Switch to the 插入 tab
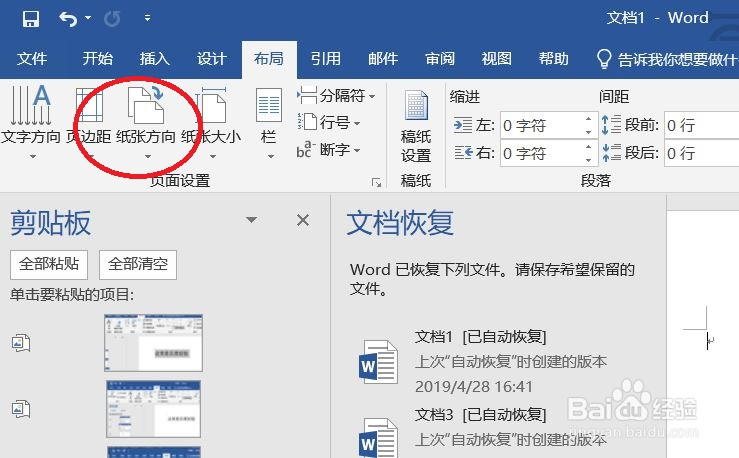Screen dimensions: 739x458 [155, 59]
